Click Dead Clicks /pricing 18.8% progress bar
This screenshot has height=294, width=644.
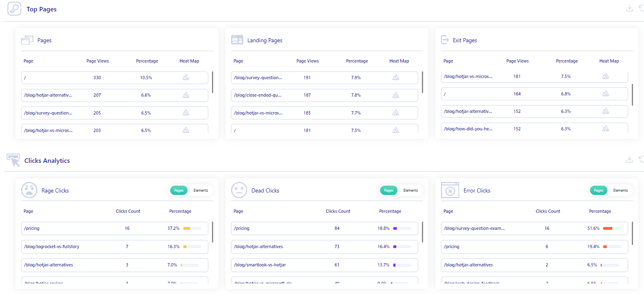coord(402,228)
